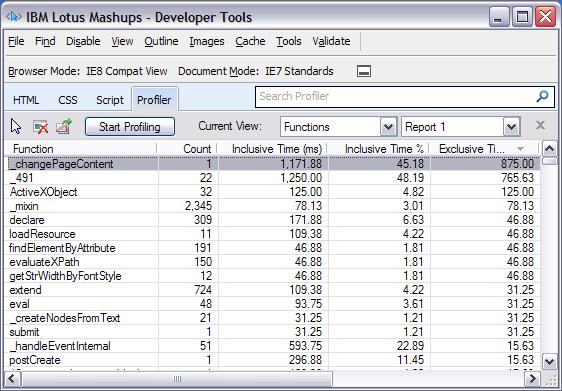Viewport: 562px width, 391px height.
Task: Select the ActiveXObject row
Action: click(273, 192)
